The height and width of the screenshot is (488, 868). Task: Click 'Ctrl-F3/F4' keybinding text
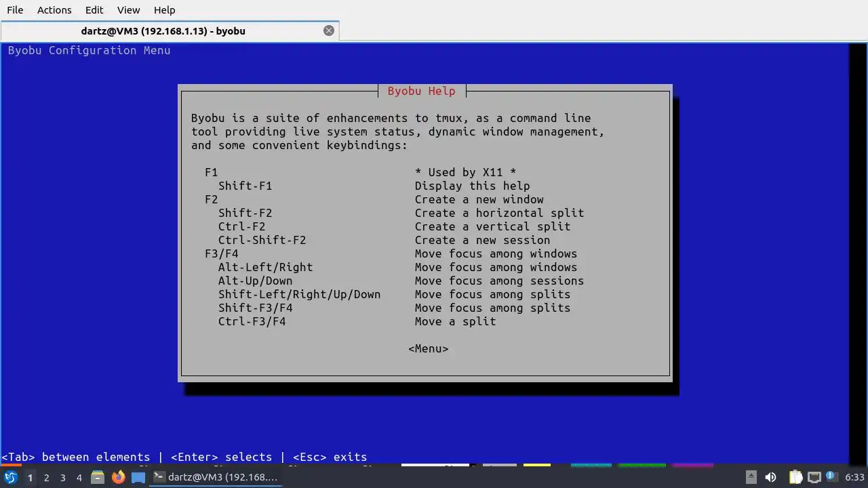pyautogui.click(x=252, y=321)
